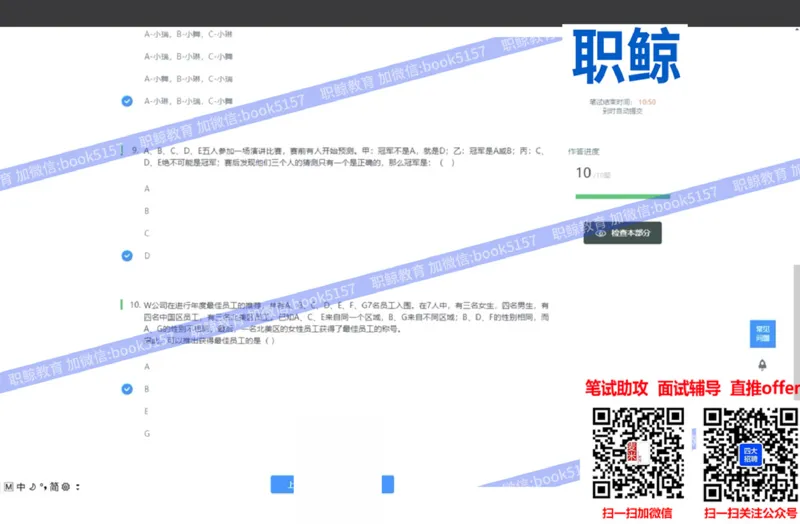The width and height of the screenshot is (800, 524).
Task: Toggle the IME 简 simplified icon
Action: [54, 487]
